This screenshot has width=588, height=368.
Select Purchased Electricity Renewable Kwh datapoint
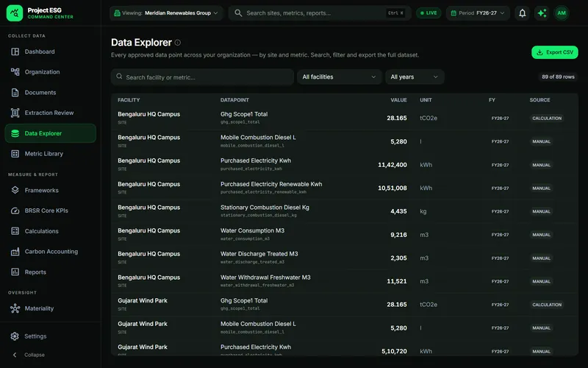point(271,185)
